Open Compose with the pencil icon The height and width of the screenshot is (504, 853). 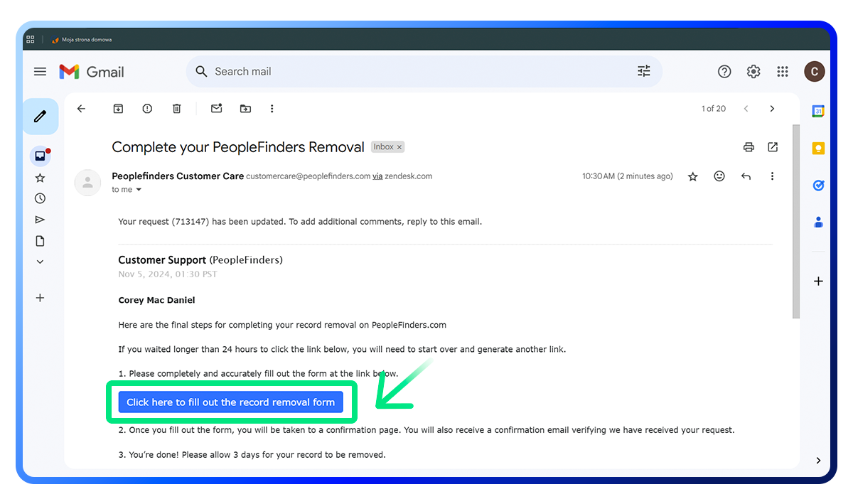(41, 116)
